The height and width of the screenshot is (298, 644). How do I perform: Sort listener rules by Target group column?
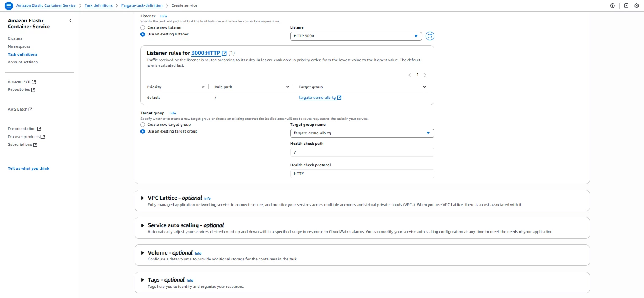point(424,87)
